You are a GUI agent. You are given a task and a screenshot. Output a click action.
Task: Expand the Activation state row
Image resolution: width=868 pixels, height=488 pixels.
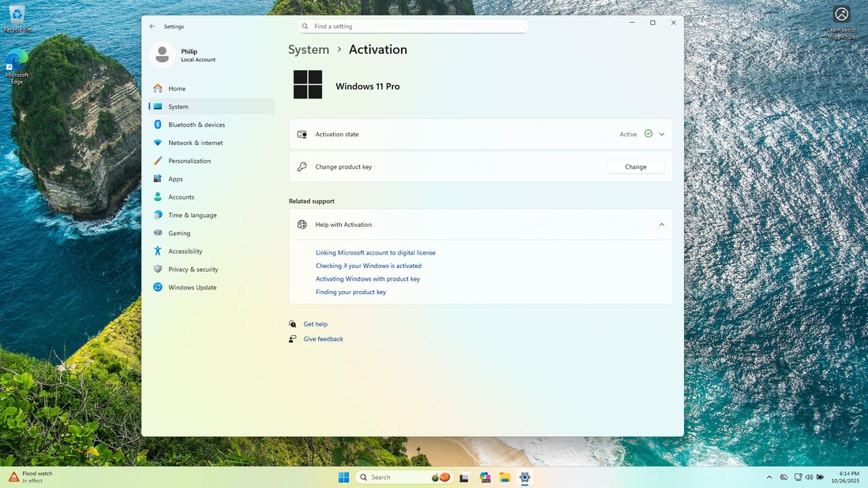pyautogui.click(x=661, y=134)
